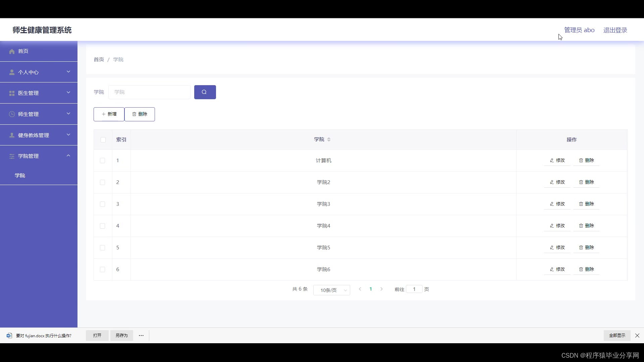Click the Word document icon for fujian.docx
This screenshot has width=644, height=362.
[9, 336]
